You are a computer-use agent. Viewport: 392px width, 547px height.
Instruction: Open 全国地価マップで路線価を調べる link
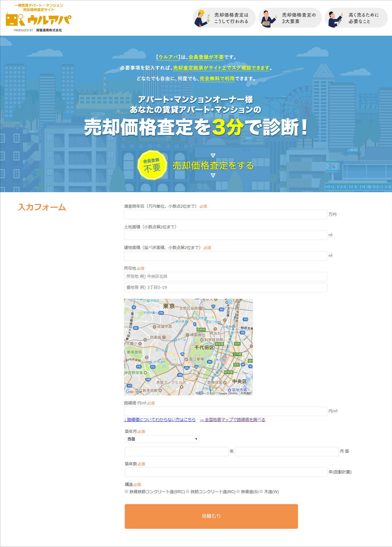pyautogui.click(x=233, y=420)
